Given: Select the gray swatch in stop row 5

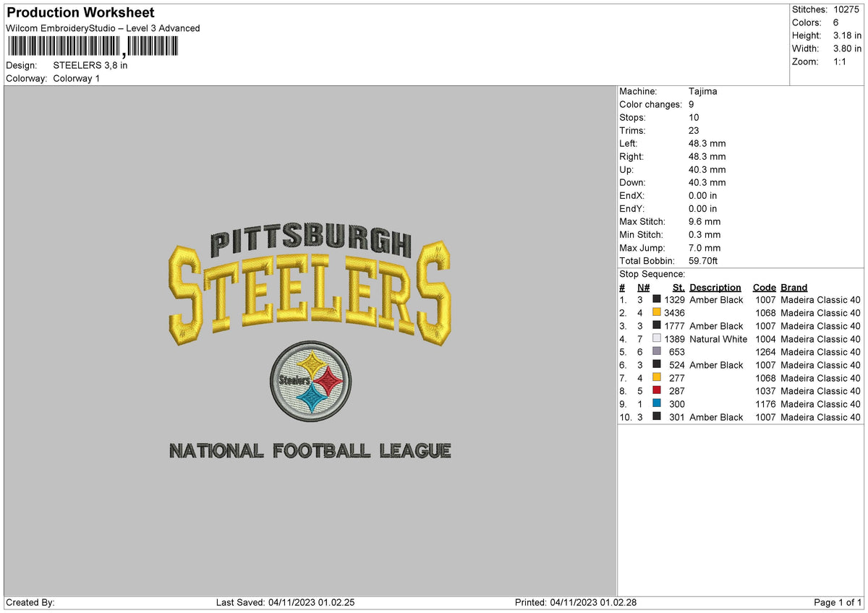Looking at the screenshot, I should click(657, 351).
